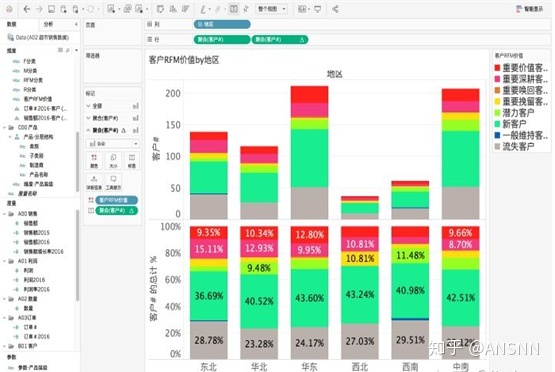The width and height of the screenshot is (555, 372).
Task: Click the 地区 pill on columns shelf
Action: point(222,24)
